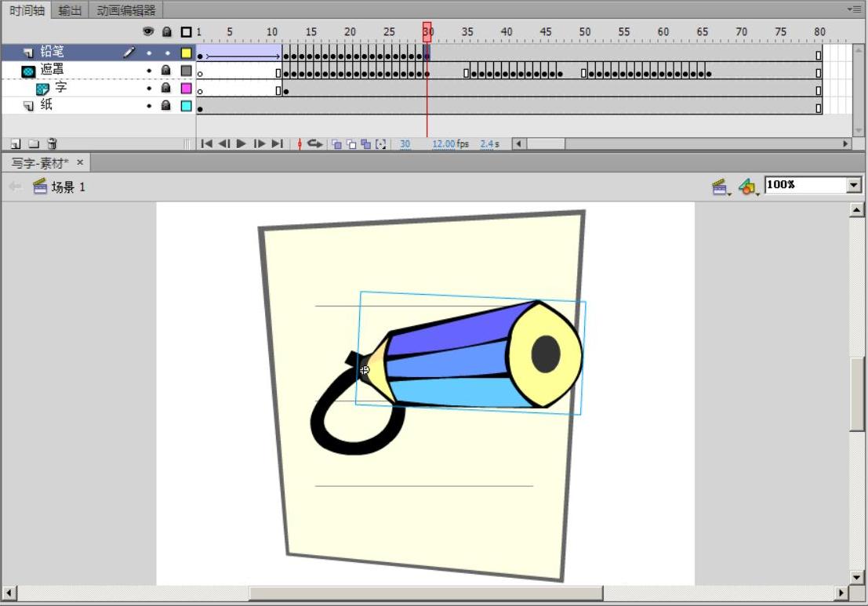Click the Center Frame icon

coord(299,144)
